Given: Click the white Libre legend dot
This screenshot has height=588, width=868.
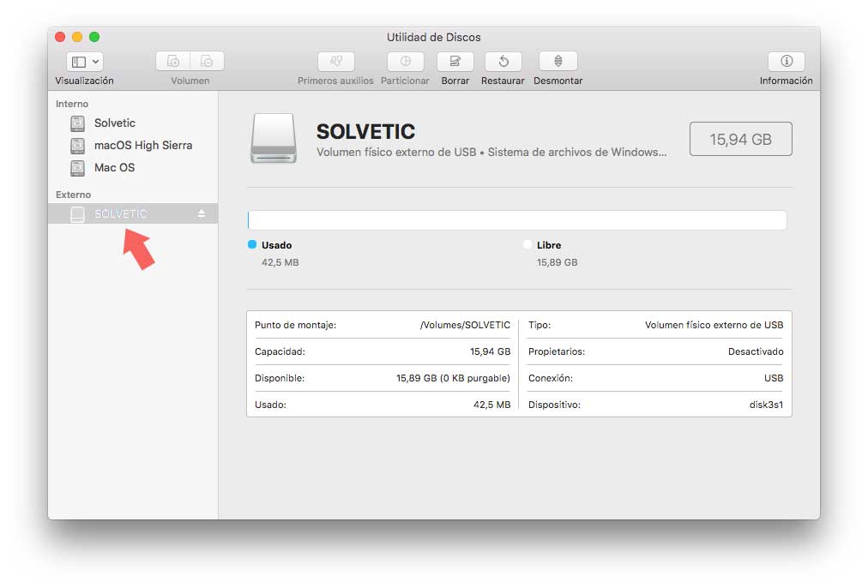Looking at the screenshot, I should pyautogui.click(x=527, y=244).
